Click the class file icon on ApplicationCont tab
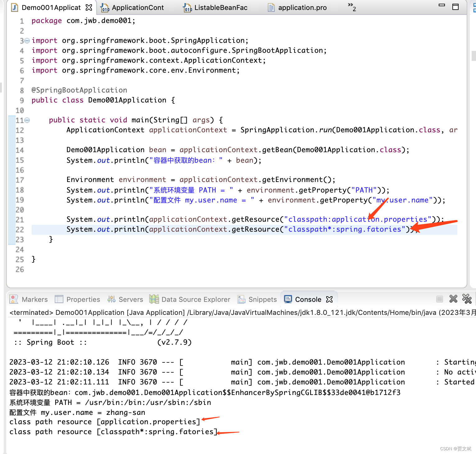The image size is (476, 454). tap(105, 8)
